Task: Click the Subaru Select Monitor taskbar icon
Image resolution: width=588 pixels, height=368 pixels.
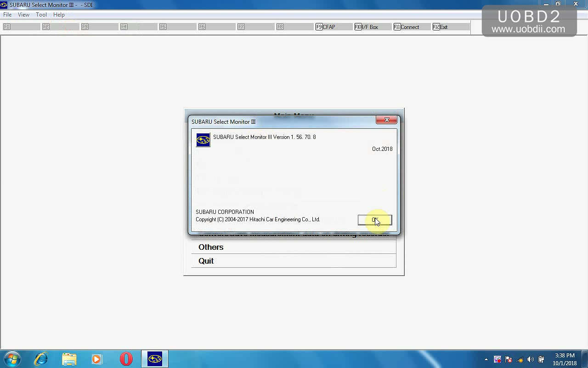Action: 155,359
